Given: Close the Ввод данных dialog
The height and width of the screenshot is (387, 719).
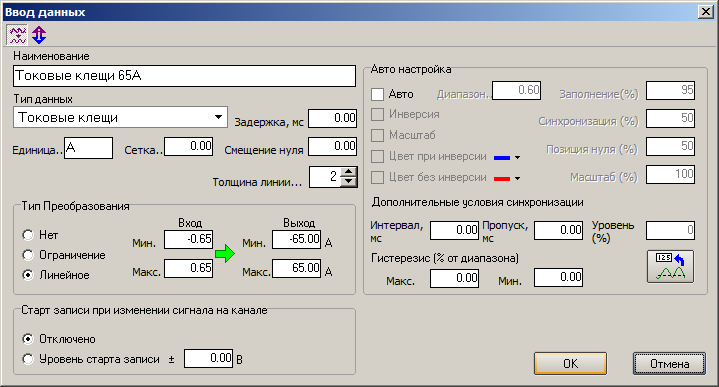Looking at the screenshot, I should 705,12.
